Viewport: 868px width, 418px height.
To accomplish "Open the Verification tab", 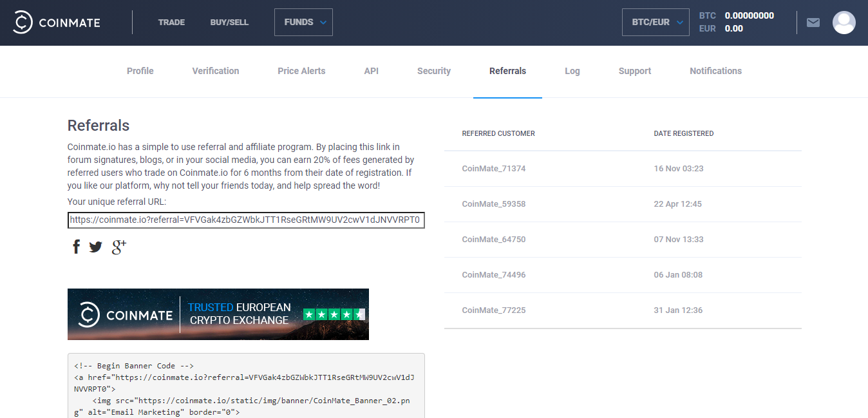I will (215, 71).
